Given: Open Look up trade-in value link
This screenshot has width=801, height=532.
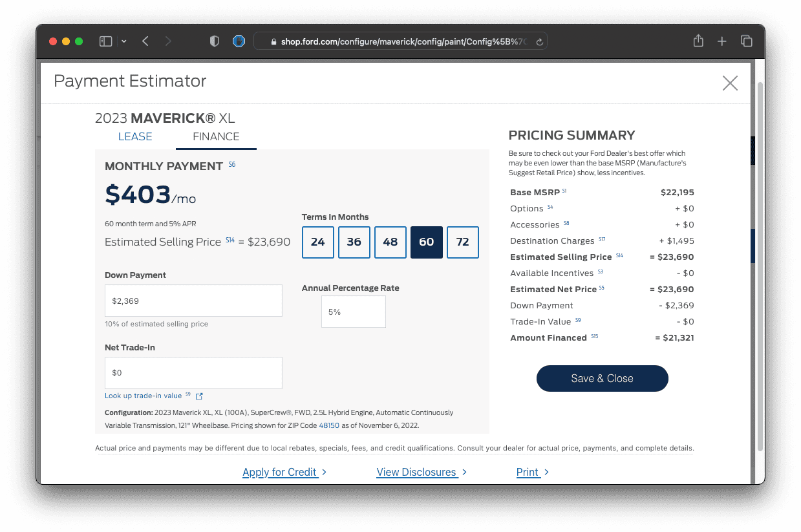Looking at the screenshot, I should 143,396.
